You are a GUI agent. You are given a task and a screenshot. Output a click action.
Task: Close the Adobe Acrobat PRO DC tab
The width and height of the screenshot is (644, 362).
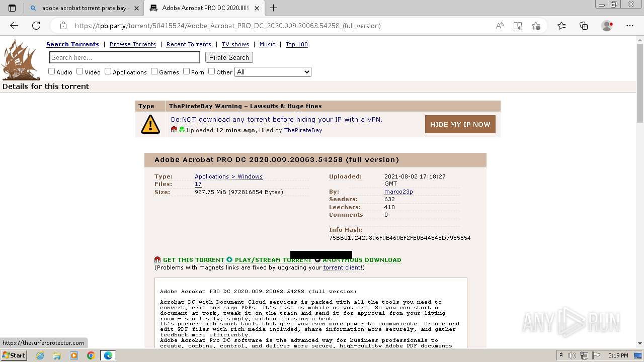(x=257, y=8)
